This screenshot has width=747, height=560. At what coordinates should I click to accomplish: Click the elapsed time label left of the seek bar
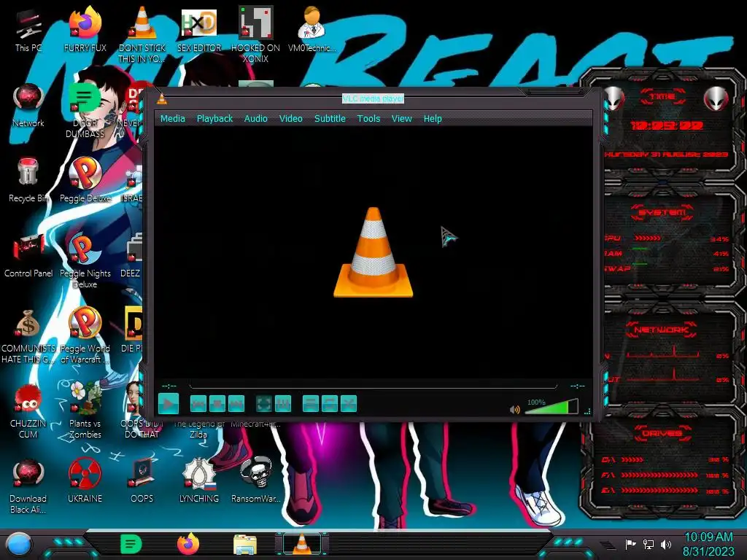coord(169,386)
